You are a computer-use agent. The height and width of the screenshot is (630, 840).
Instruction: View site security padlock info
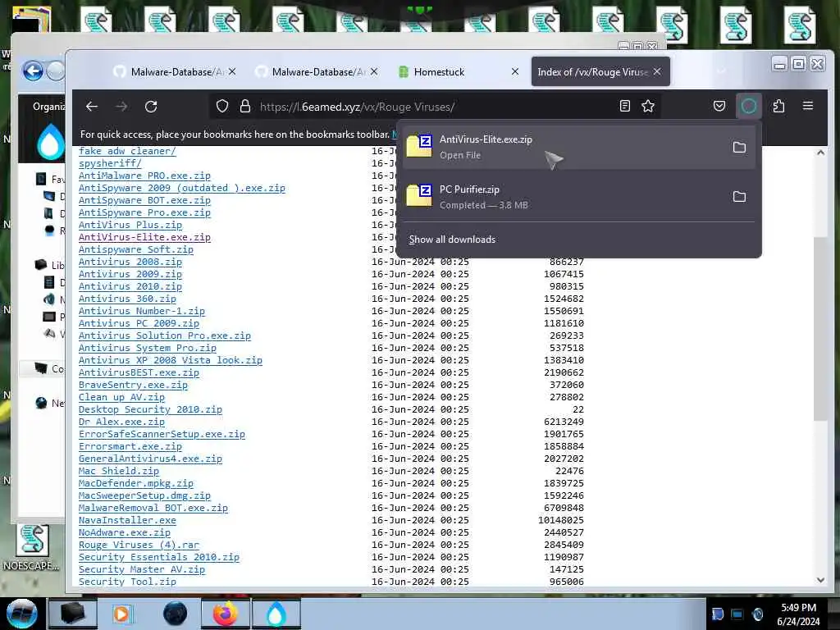point(244,106)
